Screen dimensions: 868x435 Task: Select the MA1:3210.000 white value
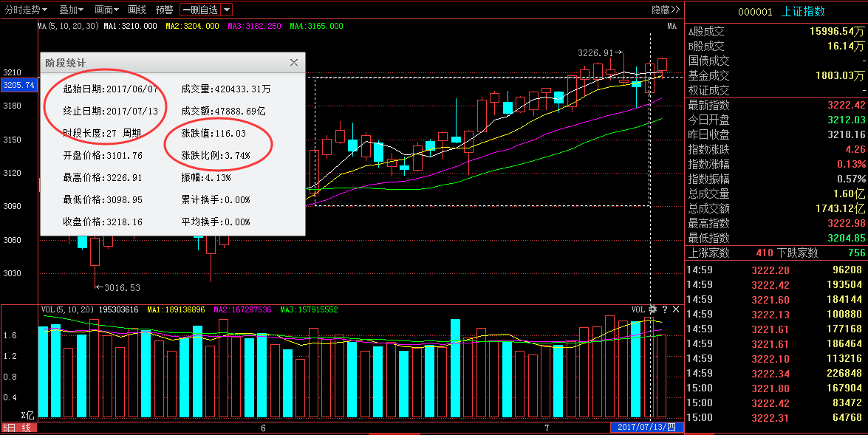coord(131,26)
